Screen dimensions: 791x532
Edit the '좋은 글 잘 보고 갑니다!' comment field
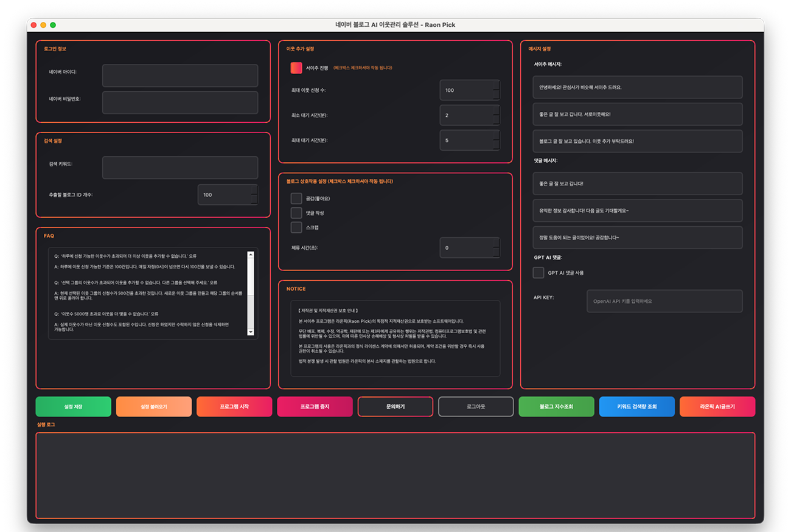click(x=638, y=183)
